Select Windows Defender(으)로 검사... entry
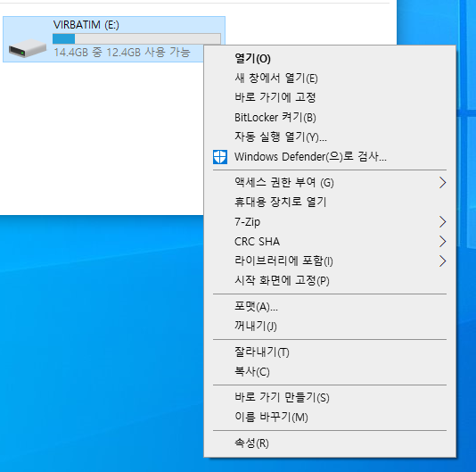Screen dimensions: 476x472 tap(330, 157)
